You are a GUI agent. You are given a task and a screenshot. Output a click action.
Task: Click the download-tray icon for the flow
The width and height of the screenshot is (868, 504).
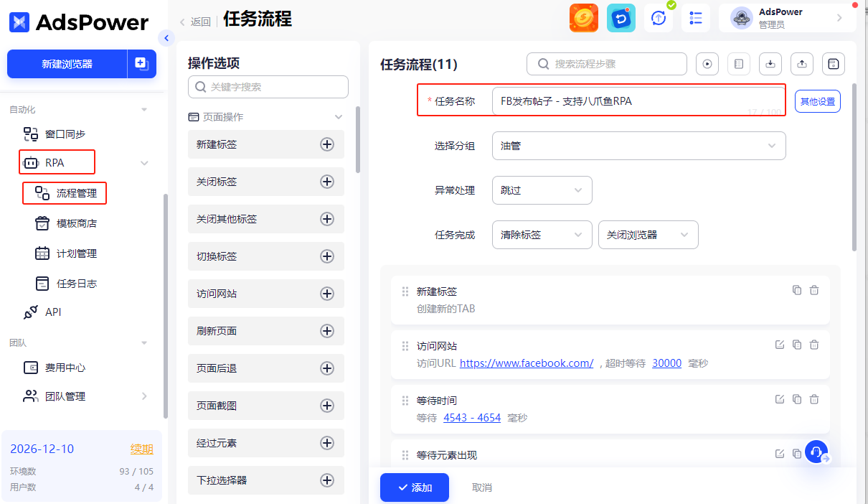[x=770, y=64]
